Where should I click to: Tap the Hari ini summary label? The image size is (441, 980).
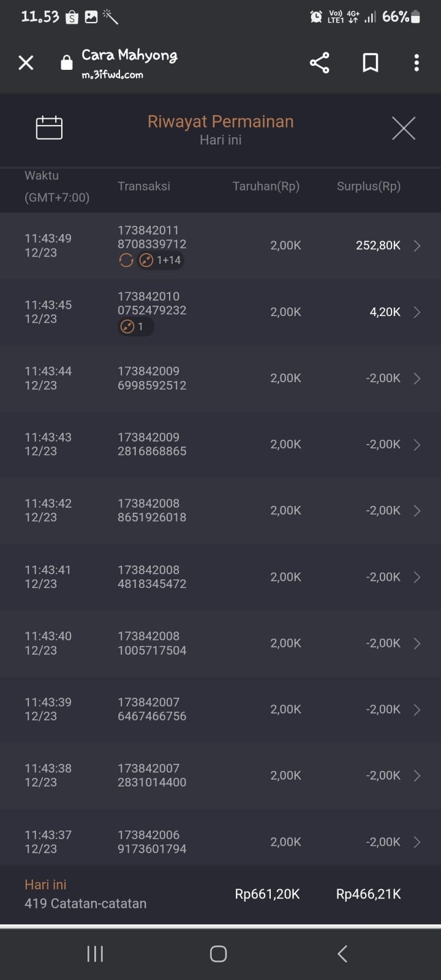(45, 884)
